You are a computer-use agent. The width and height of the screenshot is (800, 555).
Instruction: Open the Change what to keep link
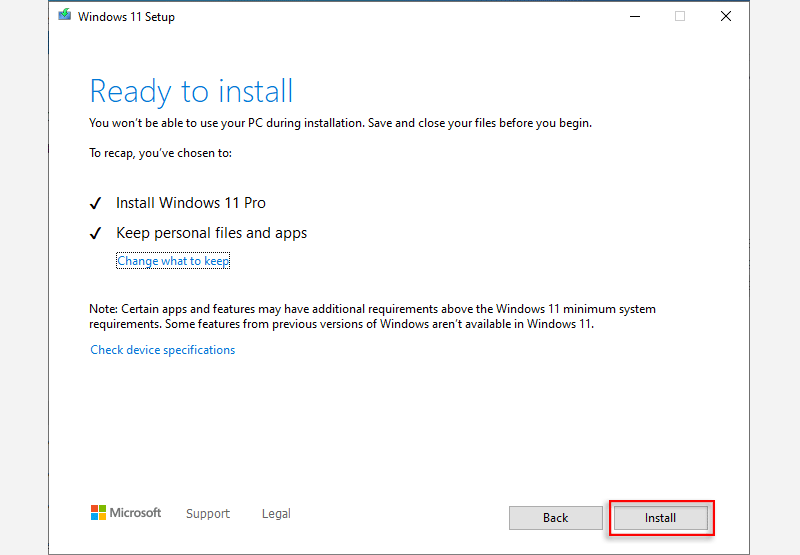point(173,261)
